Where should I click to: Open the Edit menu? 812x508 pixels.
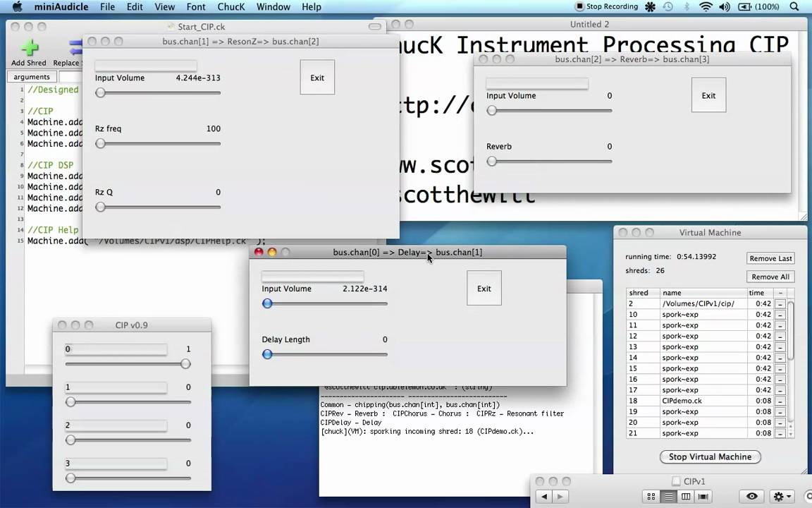(135, 7)
